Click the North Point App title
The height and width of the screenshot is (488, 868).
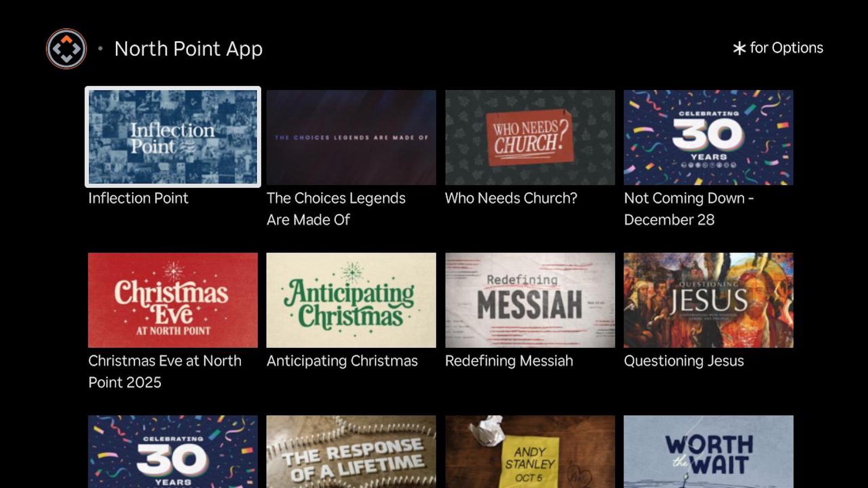[x=188, y=49]
